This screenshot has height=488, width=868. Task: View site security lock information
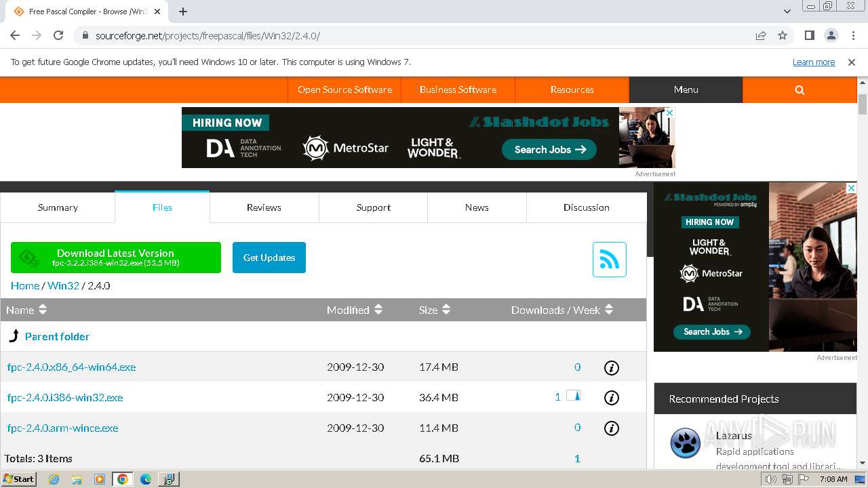click(x=85, y=35)
